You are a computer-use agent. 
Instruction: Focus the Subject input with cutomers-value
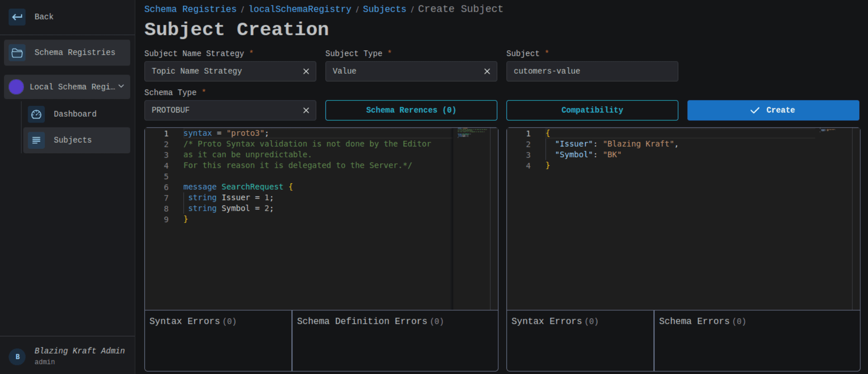tap(592, 71)
